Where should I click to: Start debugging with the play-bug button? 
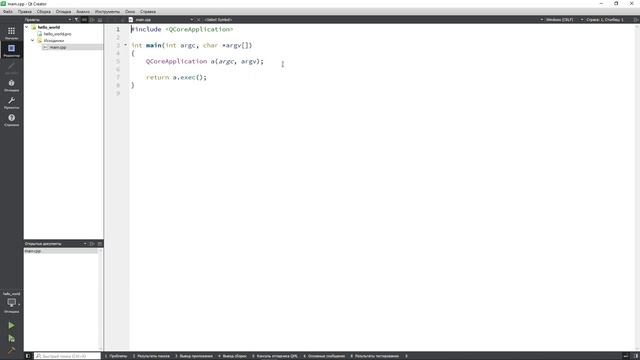(x=11, y=338)
